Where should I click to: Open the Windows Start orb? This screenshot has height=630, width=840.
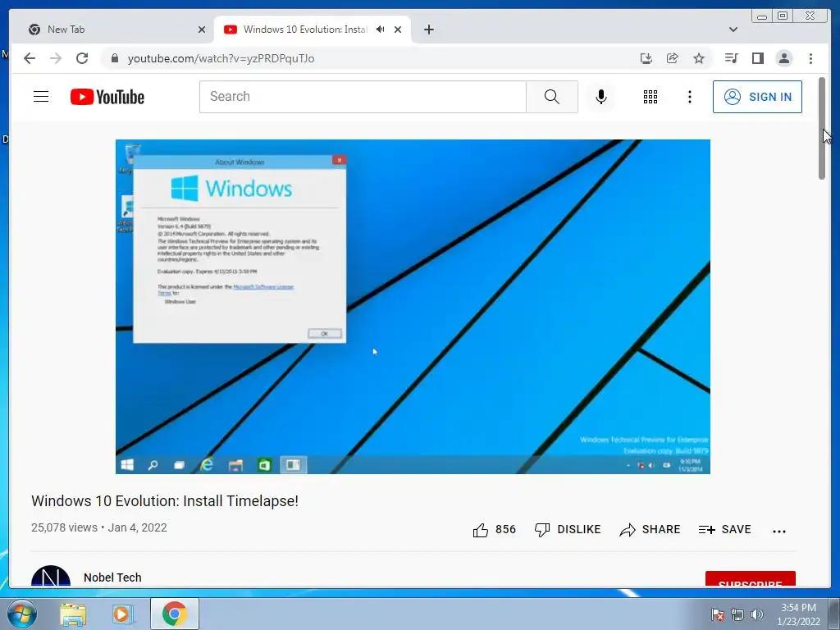pyautogui.click(x=22, y=614)
